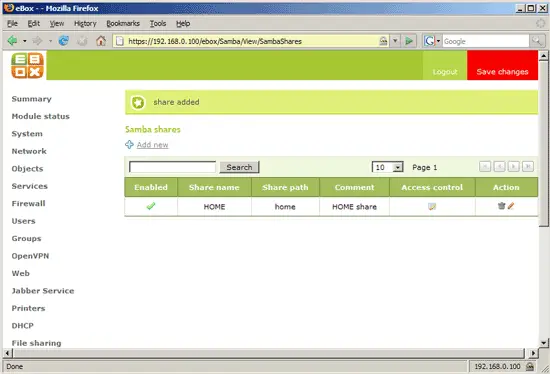
Task: Open Users in the sidebar
Action: [24, 221]
